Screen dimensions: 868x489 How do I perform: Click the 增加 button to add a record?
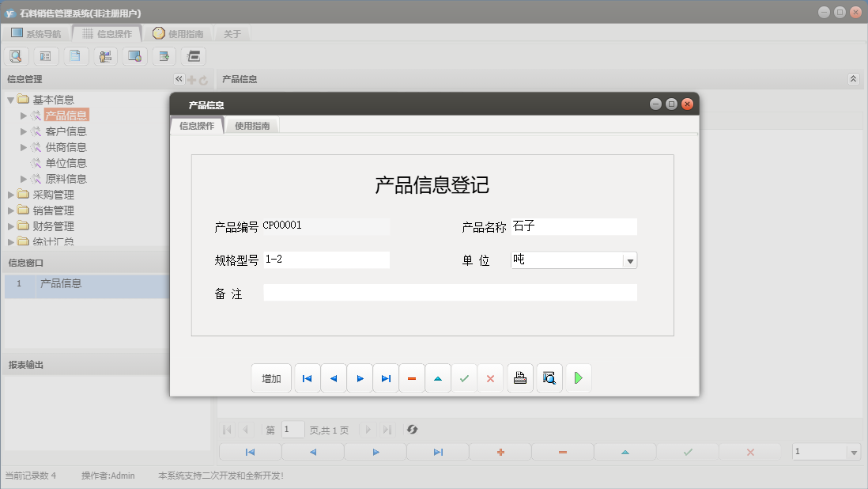[x=271, y=377]
